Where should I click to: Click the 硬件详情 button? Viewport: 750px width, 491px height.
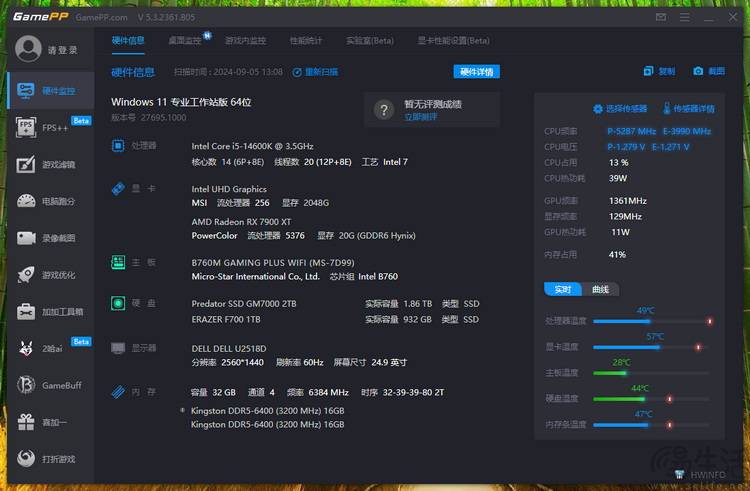(x=476, y=72)
